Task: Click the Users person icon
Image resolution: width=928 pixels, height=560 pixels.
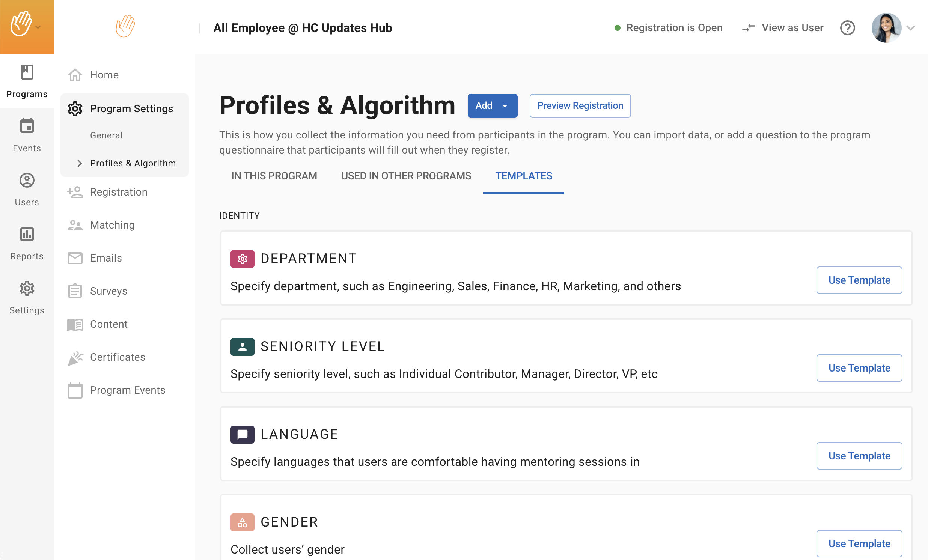Action: [27, 181]
